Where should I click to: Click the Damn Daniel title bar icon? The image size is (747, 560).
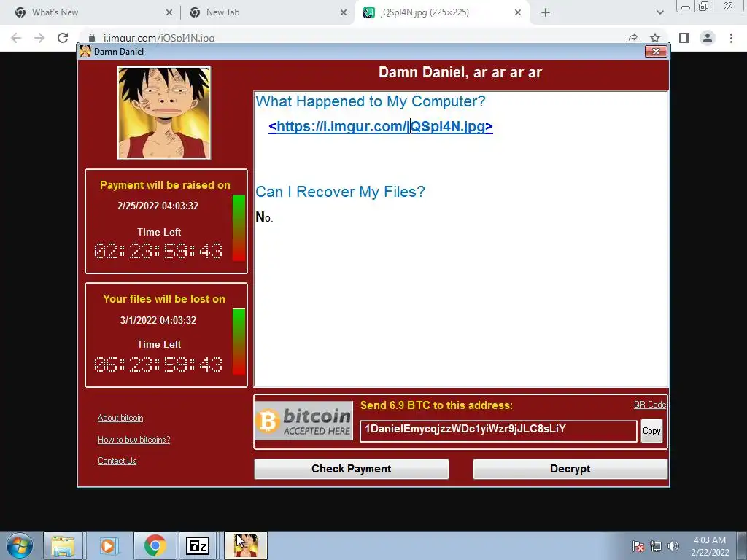85,52
